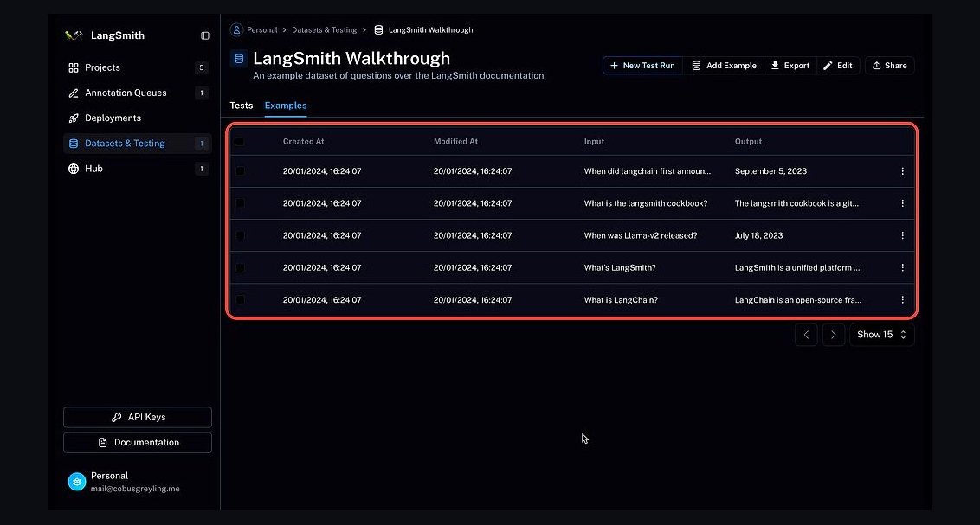
Task: Click the Output column header
Action: tap(748, 142)
